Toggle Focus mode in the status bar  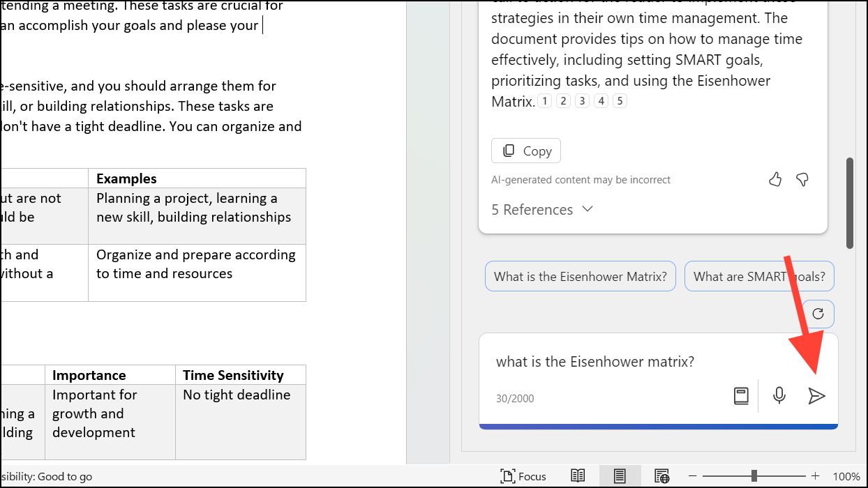tap(523, 476)
